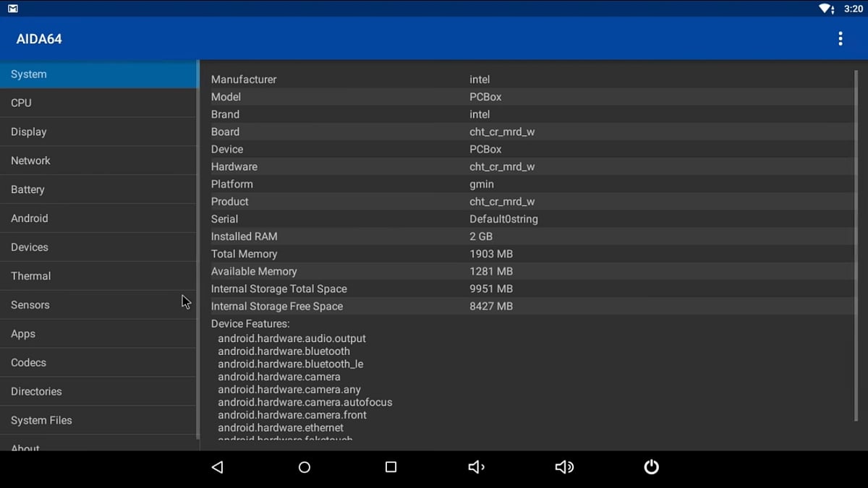868x488 pixels.
Task: Tap the power icon in navigation bar
Action: [x=651, y=467]
